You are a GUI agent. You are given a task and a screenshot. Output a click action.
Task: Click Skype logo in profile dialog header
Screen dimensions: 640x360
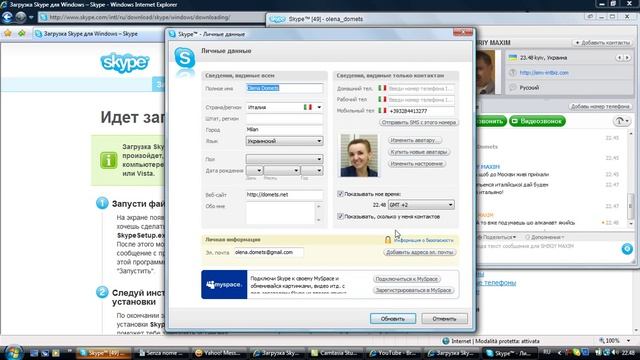point(184,58)
